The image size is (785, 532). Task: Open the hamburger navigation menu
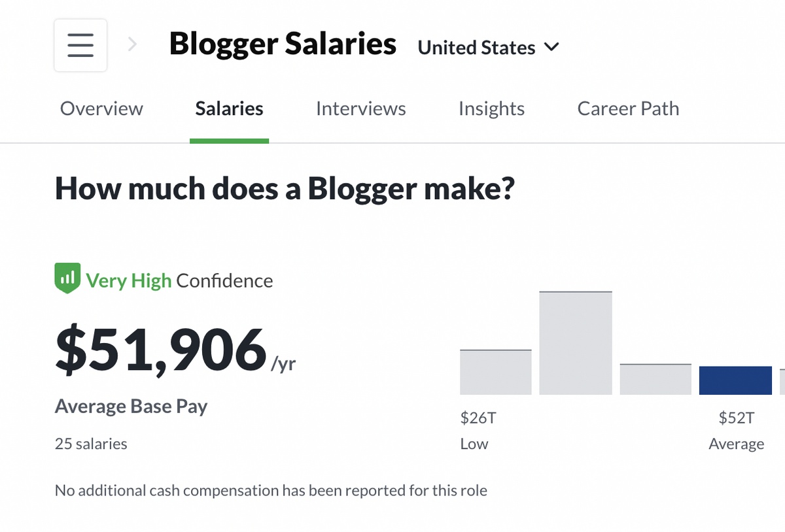[80, 44]
